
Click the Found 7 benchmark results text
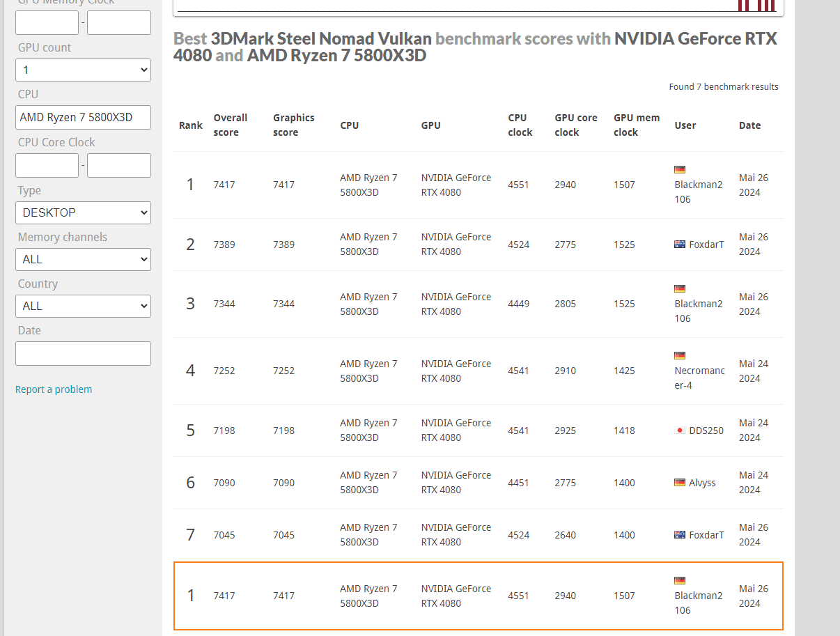coord(724,87)
